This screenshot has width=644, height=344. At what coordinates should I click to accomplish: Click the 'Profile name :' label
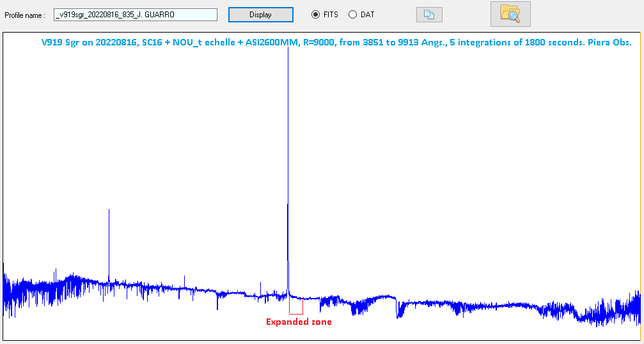(25, 15)
